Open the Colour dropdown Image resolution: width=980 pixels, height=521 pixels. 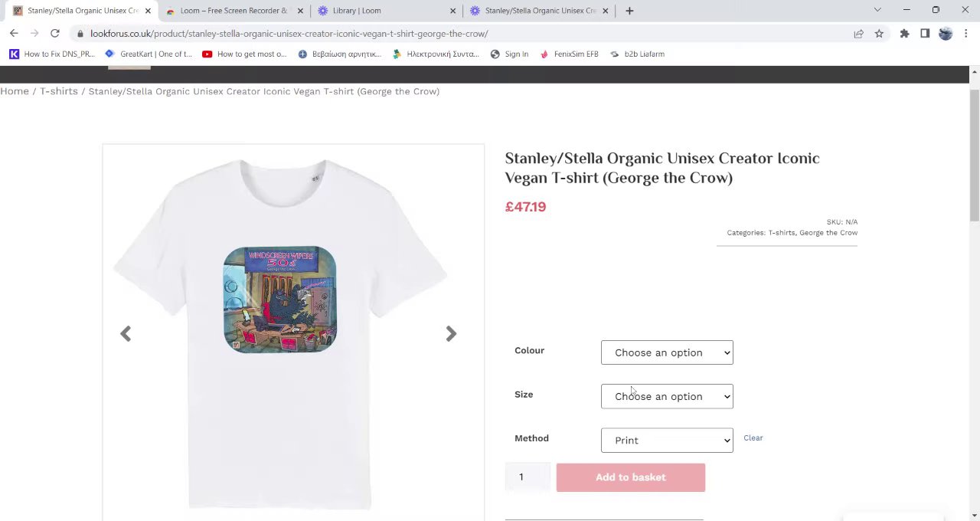(667, 352)
